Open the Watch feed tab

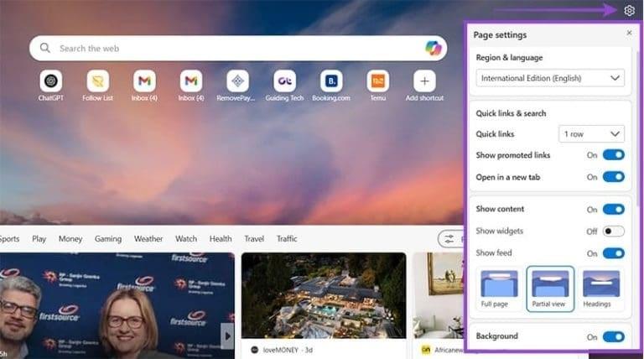(186, 239)
